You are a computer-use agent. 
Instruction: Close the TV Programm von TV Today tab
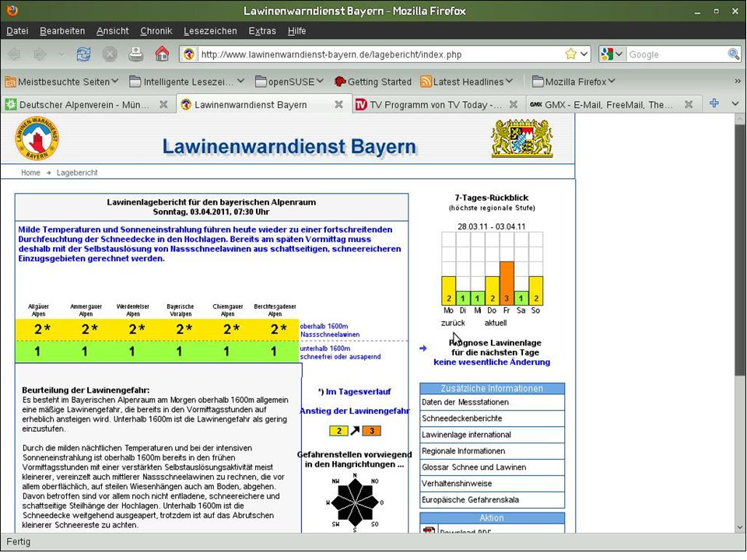click(513, 104)
